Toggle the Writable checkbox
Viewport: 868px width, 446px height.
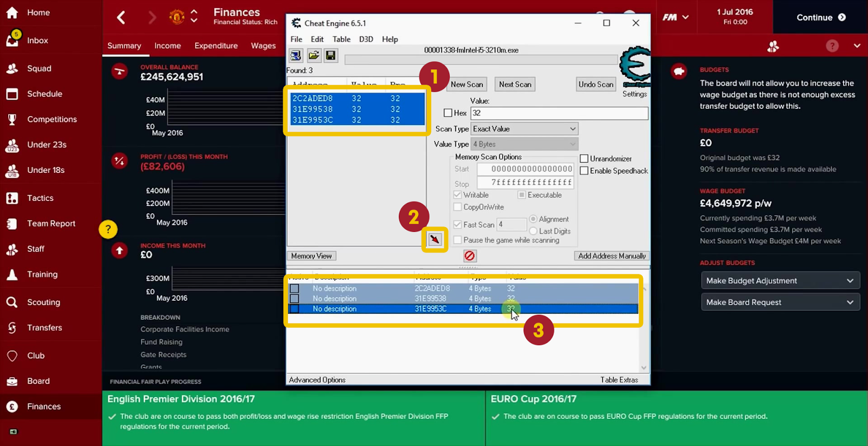click(457, 195)
